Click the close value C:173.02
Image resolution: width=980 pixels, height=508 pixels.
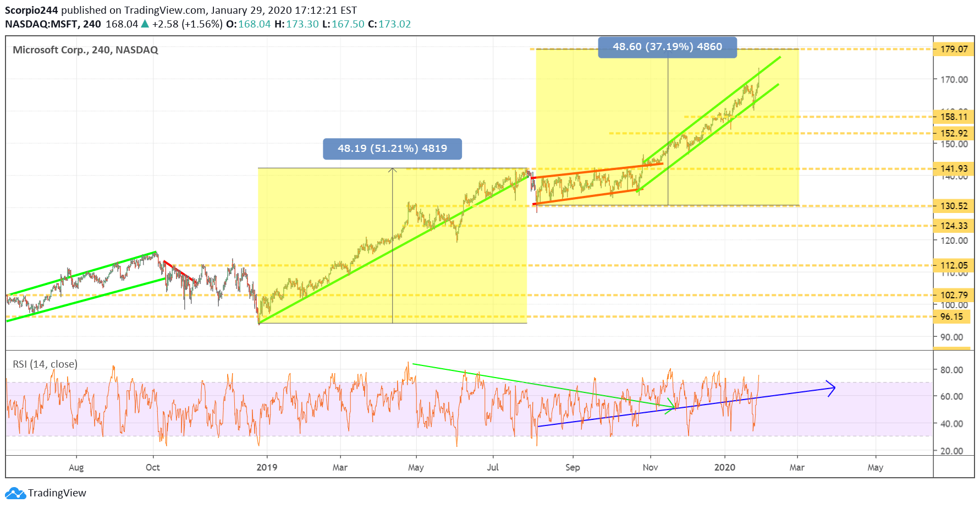[389, 24]
